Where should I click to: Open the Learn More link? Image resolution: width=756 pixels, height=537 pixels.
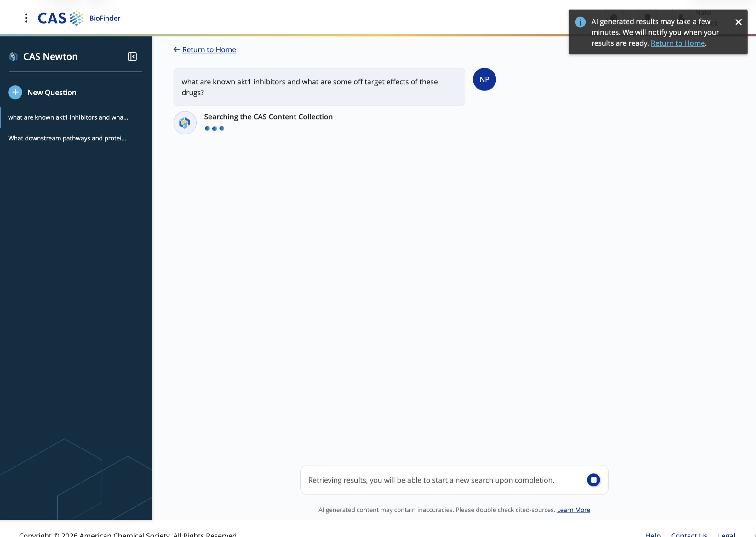pos(573,510)
